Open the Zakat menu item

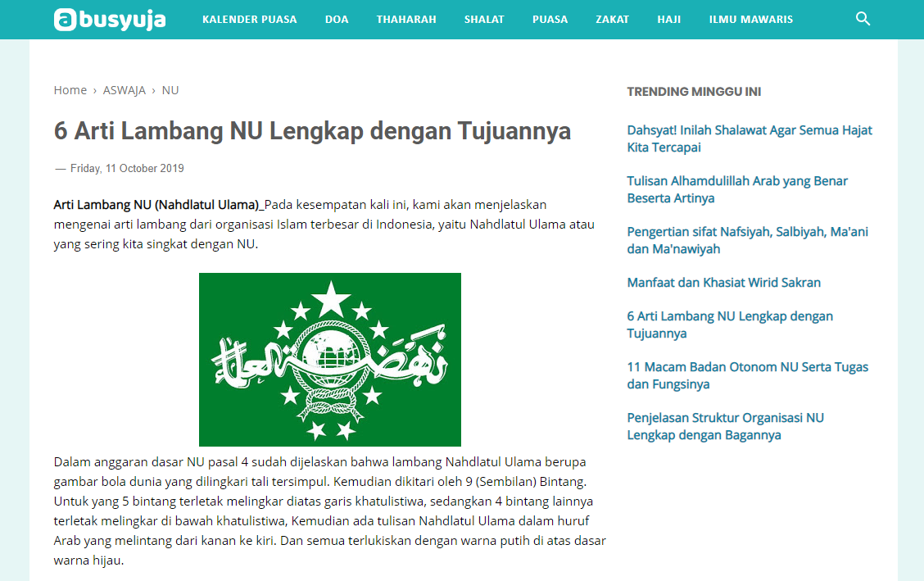tap(612, 20)
